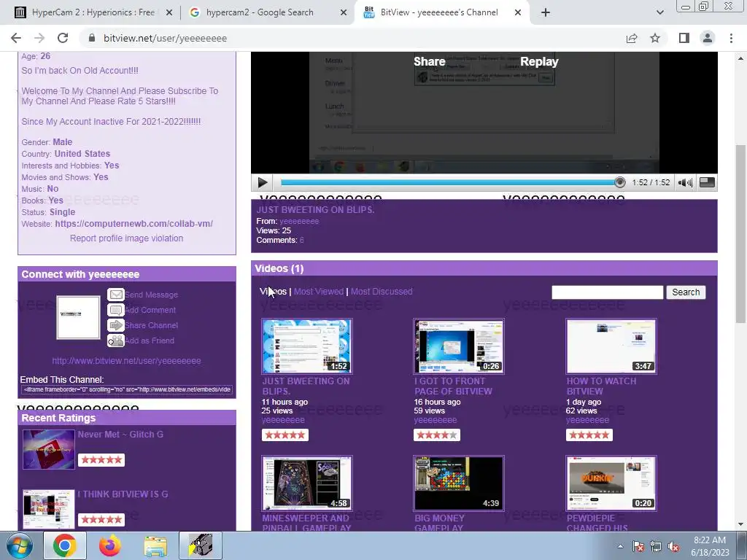Open the Never Met ~ Glitch G rating thumbnail

[x=49, y=449]
